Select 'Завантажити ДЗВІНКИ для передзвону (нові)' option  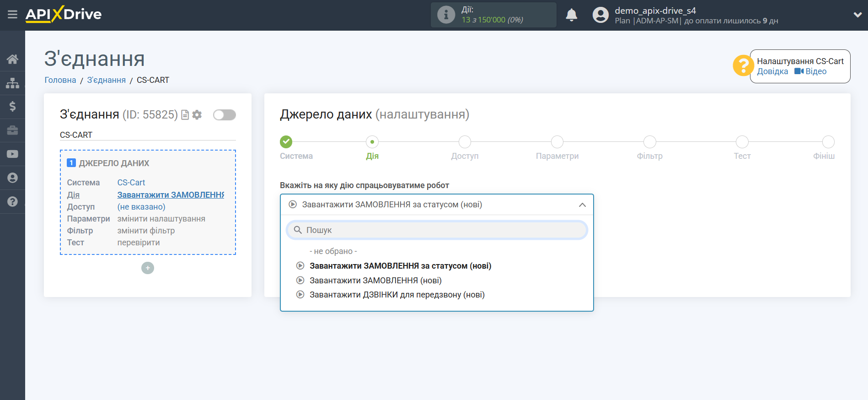tap(397, 295)
